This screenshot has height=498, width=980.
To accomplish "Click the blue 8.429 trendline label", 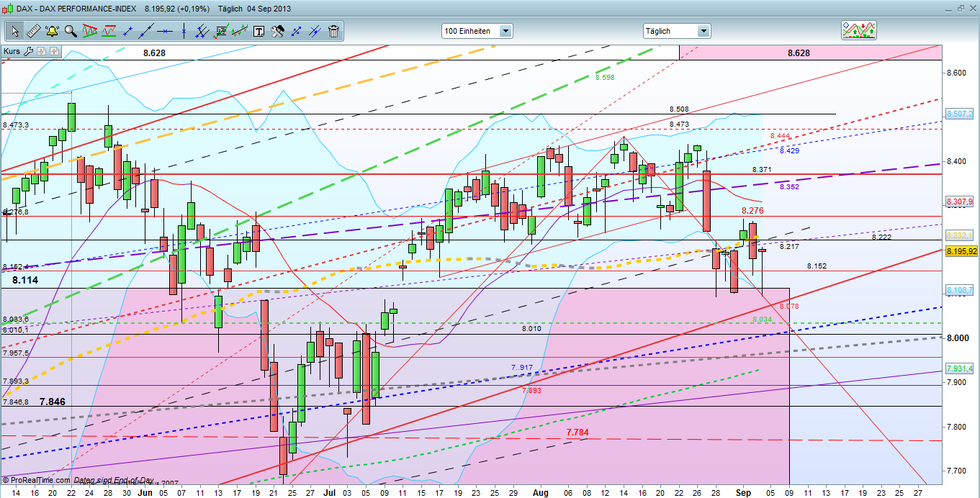I will (790, 150).
